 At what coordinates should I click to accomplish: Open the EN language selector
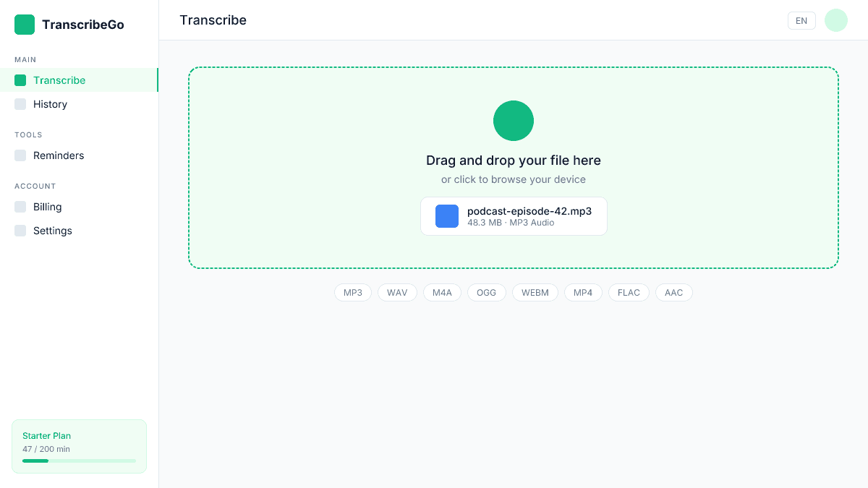point(801,20)
